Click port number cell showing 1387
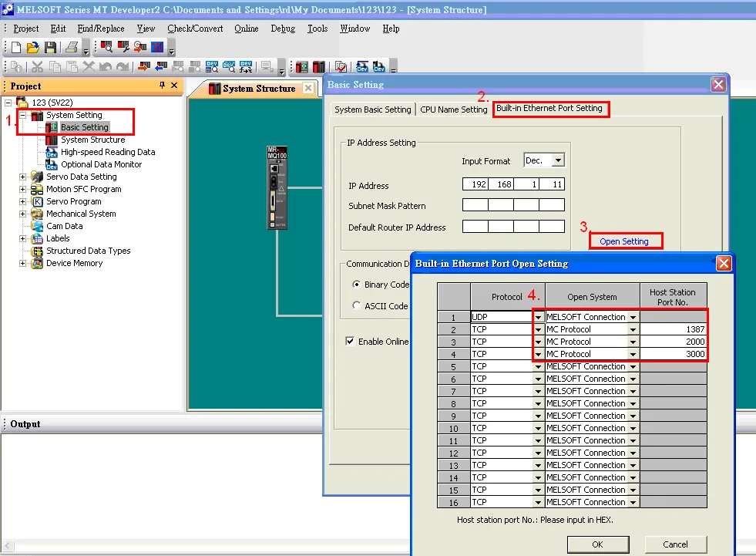 (674, 329)
